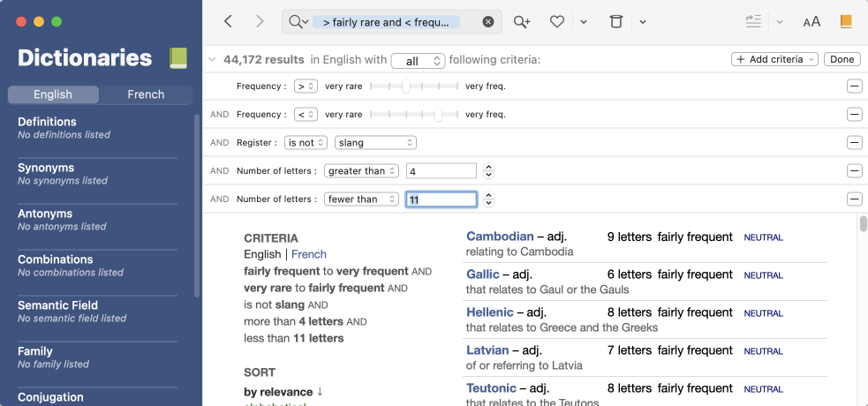Open the 'all' criteria match dropdown

pyautogui.click(x=418, y=61)
